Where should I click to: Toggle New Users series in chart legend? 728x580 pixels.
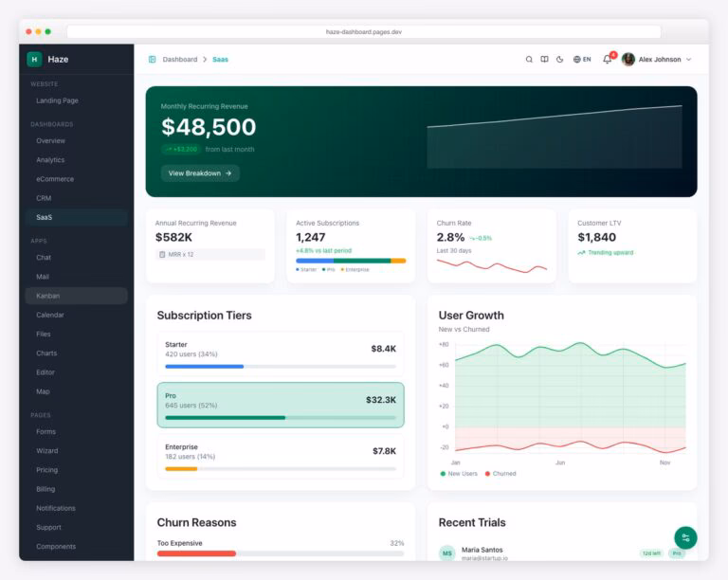coord(460,473)
